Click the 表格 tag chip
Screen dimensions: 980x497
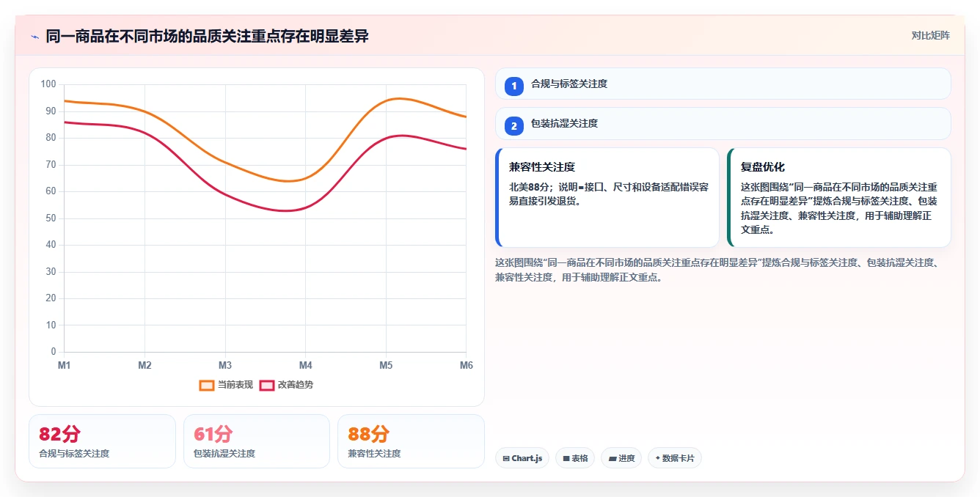(x=575, y=458)
